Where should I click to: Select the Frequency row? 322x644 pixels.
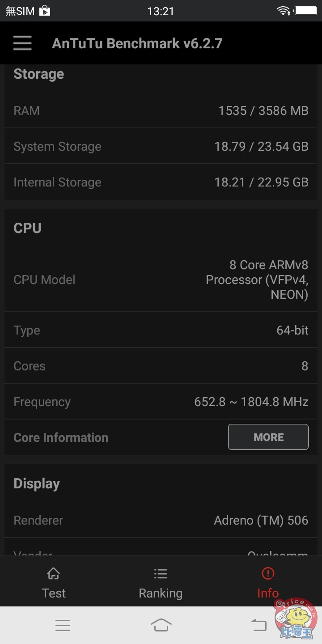point(161,402)
